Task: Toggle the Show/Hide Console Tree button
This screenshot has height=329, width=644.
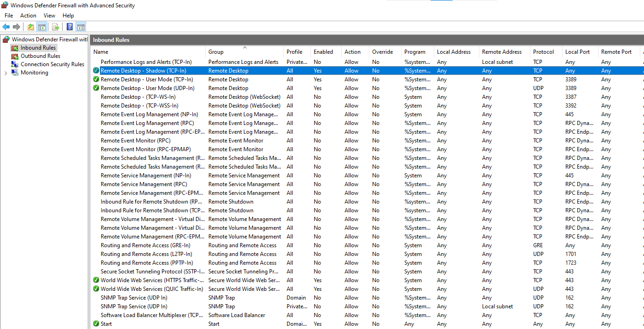Action: (x=42, y=27)
